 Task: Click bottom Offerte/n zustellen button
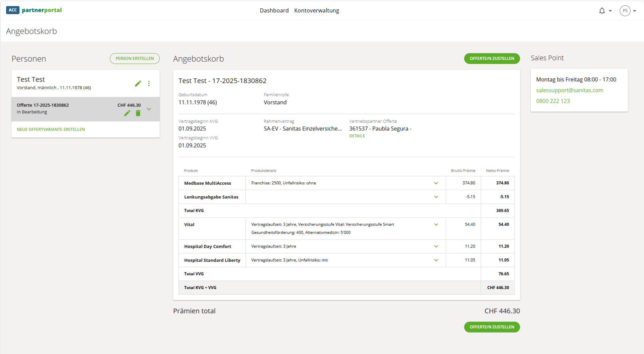click(x=492, y=327)
